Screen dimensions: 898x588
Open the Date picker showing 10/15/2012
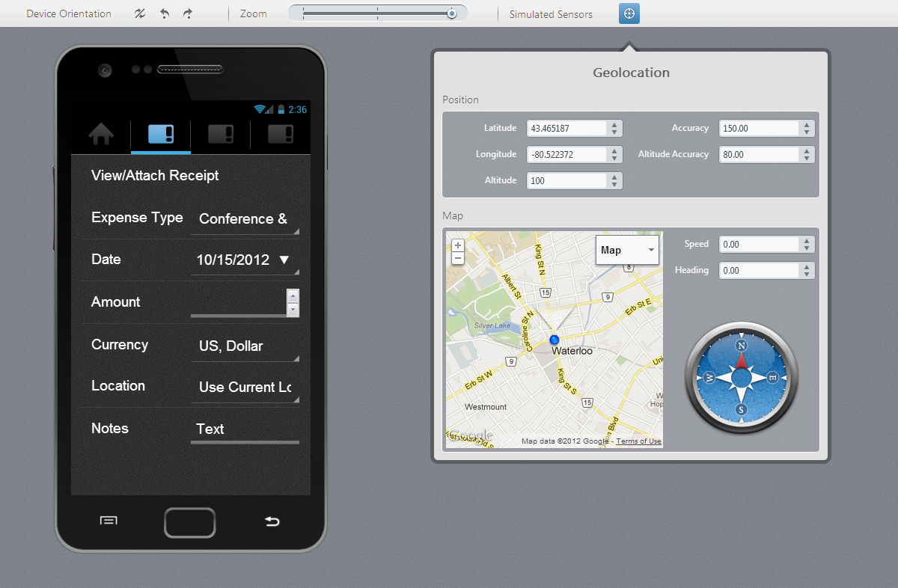click(244, 260)
